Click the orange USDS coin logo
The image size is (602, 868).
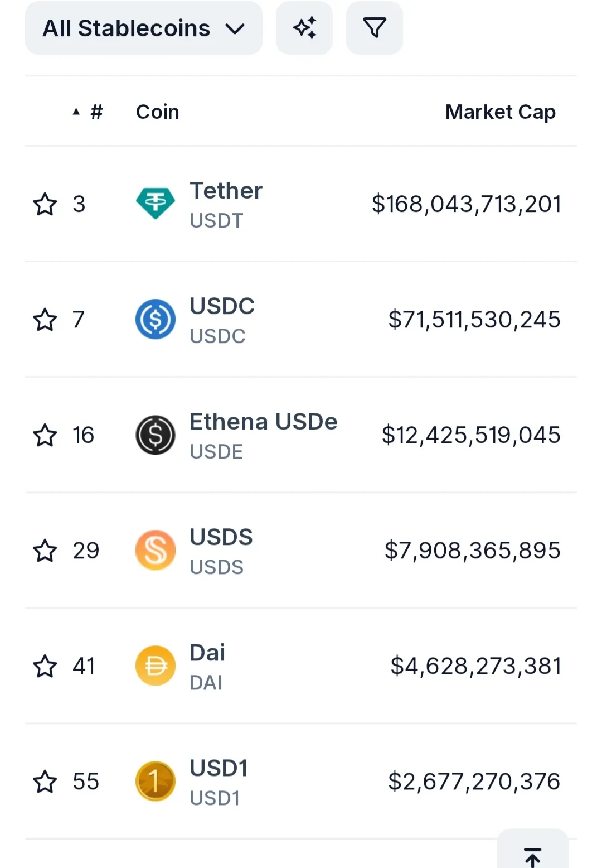point(156,550)
